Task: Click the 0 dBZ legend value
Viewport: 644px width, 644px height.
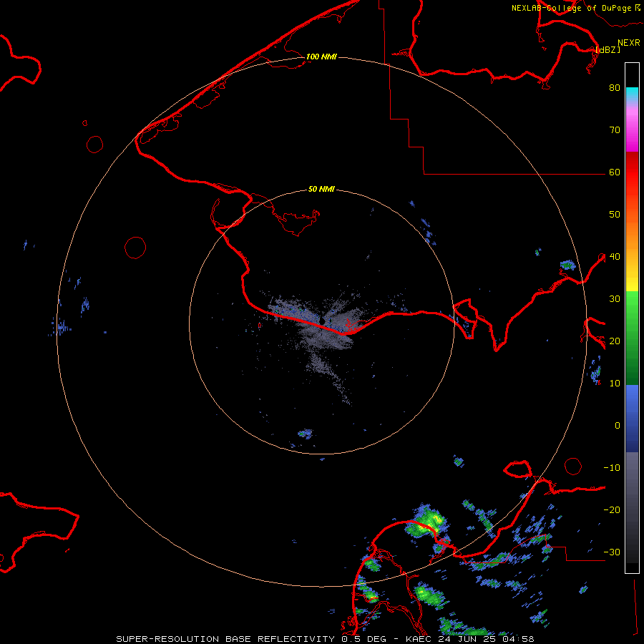Action: 618,426
